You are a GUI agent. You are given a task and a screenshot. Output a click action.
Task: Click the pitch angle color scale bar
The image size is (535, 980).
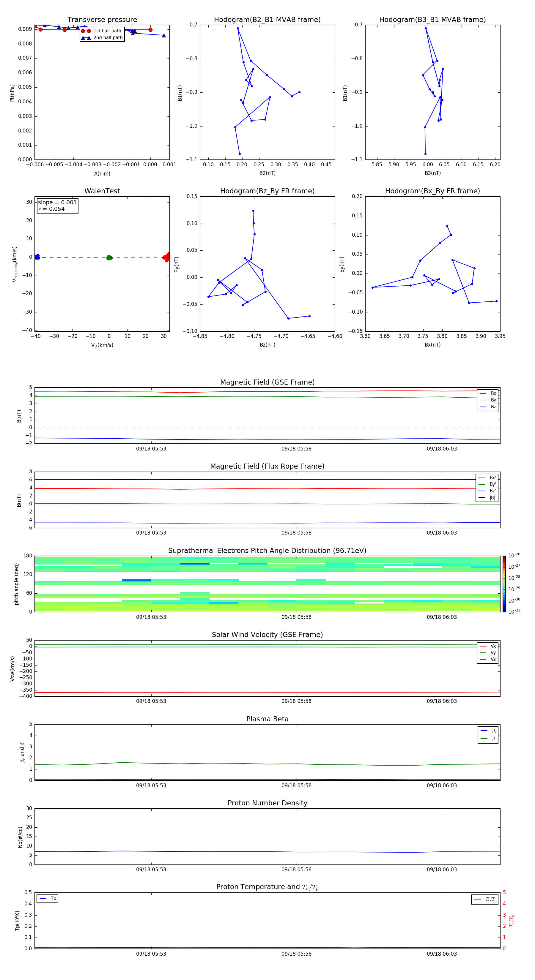tap(504, 584)
